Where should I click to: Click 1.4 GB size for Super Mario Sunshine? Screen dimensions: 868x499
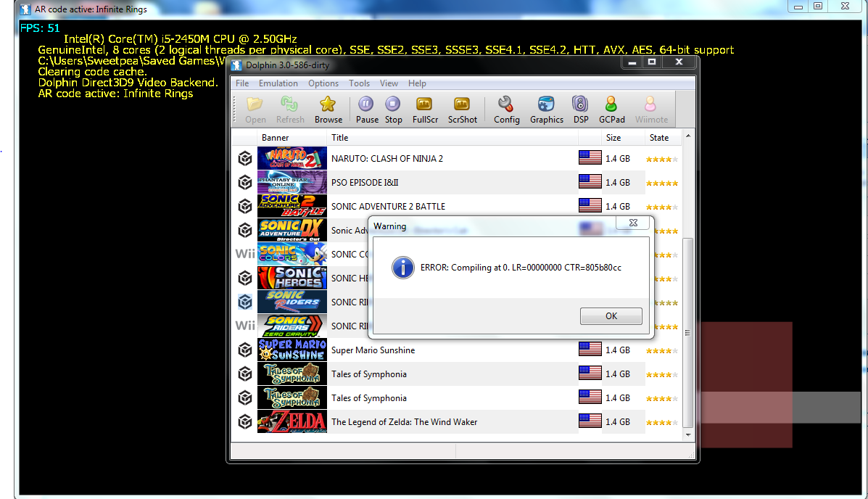617,350
